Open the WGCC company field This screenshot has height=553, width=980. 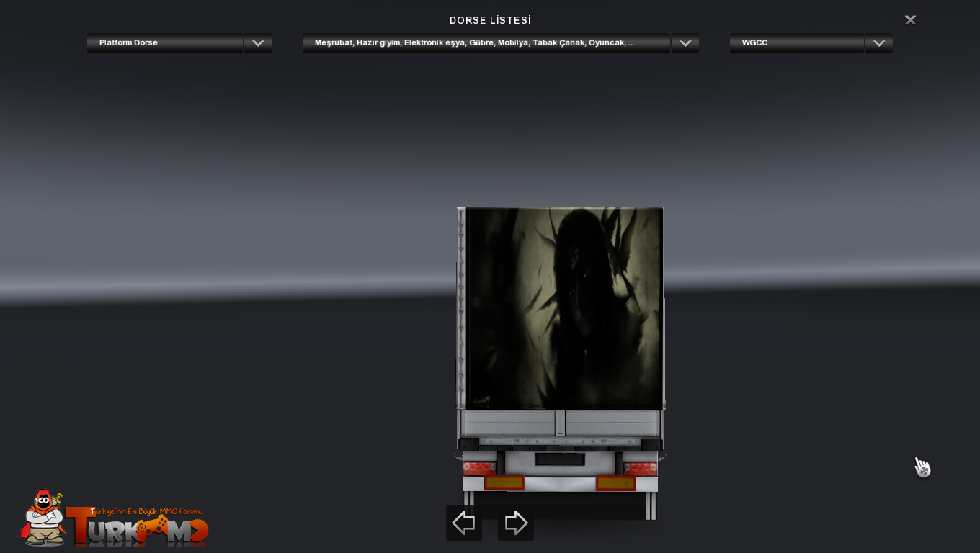click(x=797, y=43)
